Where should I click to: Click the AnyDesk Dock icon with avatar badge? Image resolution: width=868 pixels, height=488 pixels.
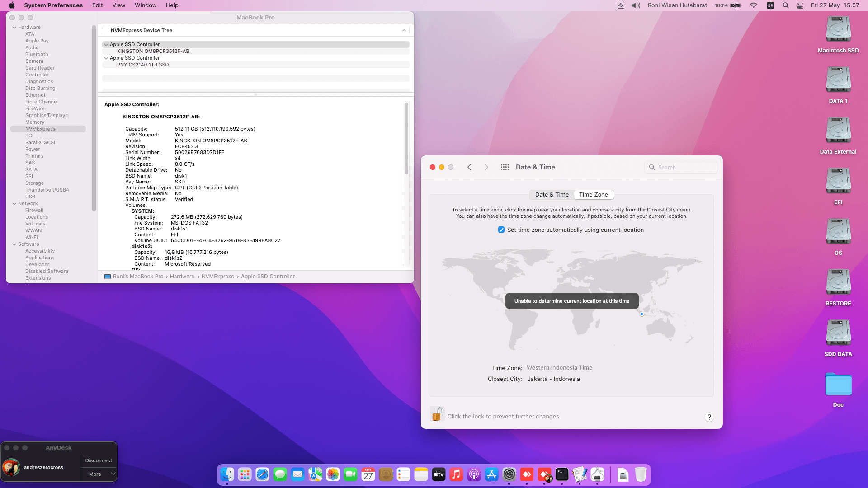(544, 474)
